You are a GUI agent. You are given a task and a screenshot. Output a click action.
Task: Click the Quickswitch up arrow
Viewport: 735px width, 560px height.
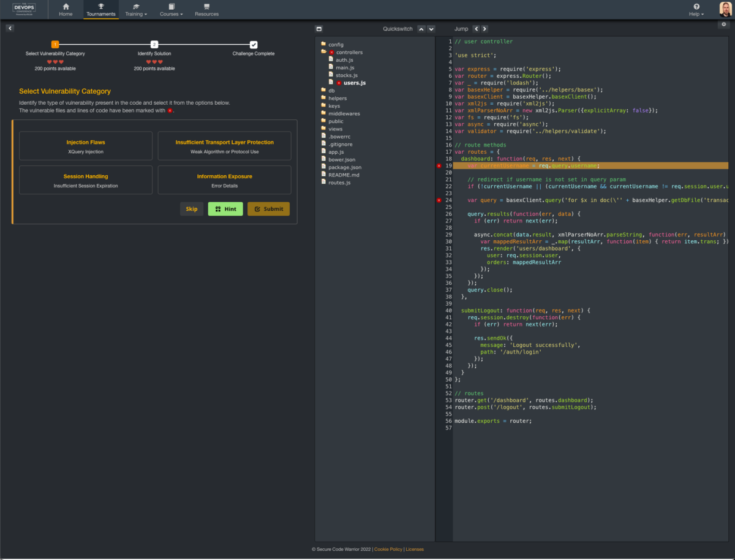pos(421,28)
